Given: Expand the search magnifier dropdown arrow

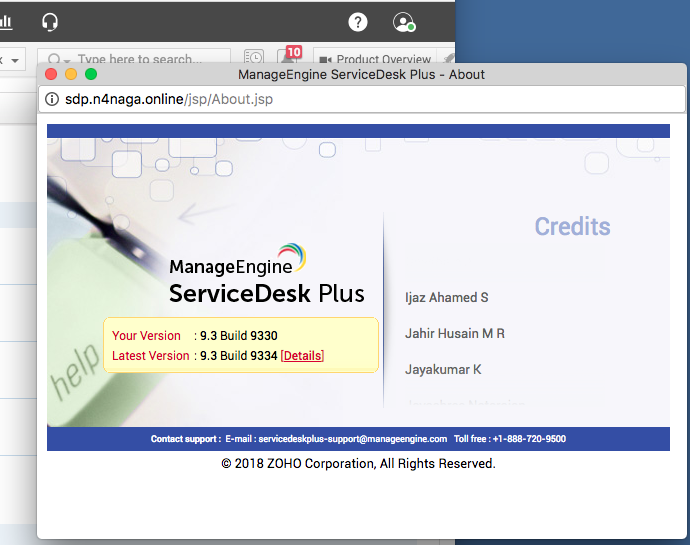Looking at the screenshot, I should pos(67,60).
